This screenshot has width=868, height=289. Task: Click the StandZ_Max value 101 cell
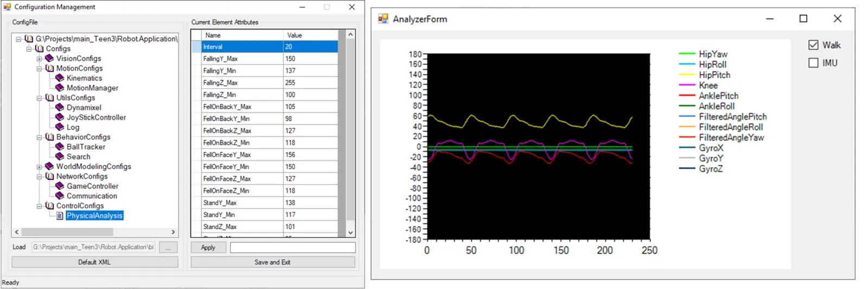[x=310, y=227]
